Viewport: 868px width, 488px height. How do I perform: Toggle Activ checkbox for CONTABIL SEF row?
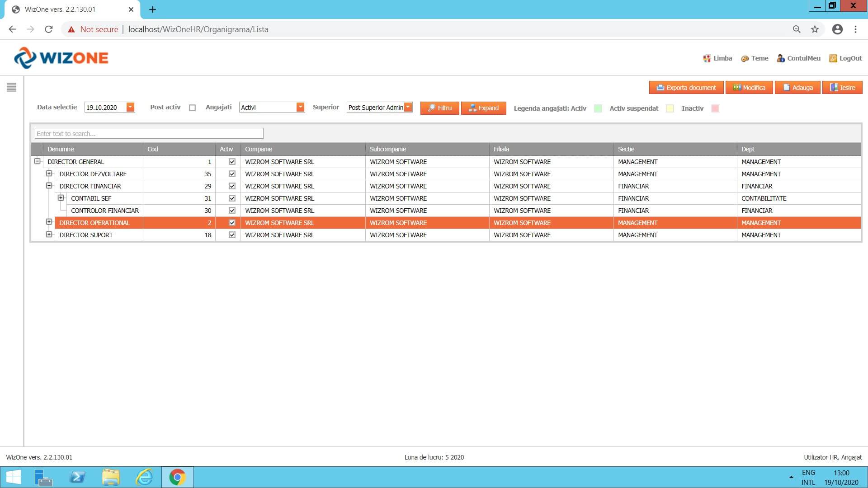pos(232,198)
